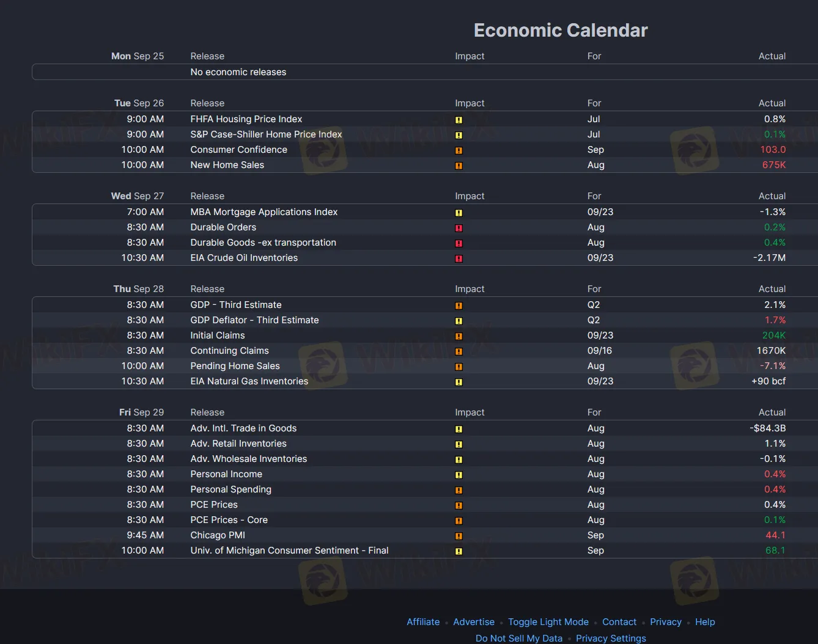
Task: Click the impact icon for GDP - Third Estimate
Action: 459,306
